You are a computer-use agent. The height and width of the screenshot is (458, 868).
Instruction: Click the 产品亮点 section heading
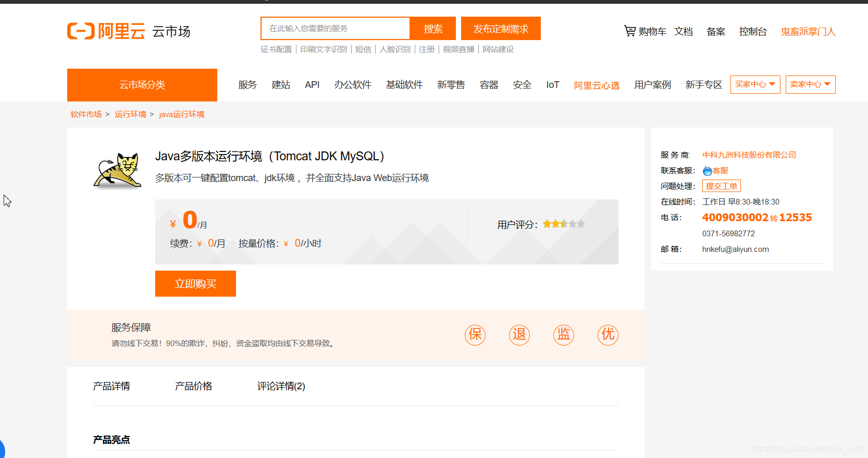(x=111, y=440)
